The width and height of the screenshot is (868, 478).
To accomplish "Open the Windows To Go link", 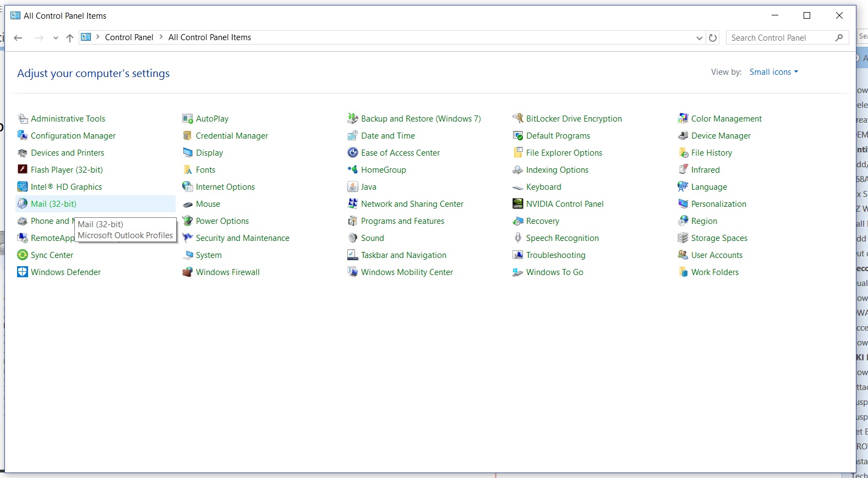I will point(555,272).
